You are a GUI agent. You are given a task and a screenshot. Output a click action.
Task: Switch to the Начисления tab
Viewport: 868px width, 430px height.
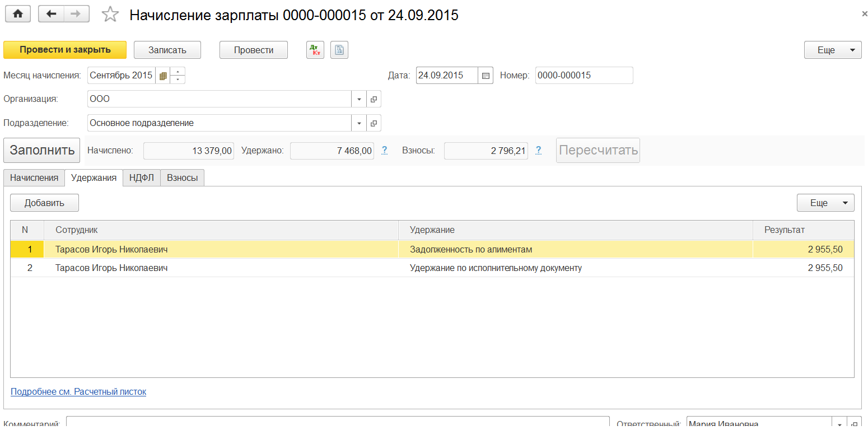tap(34, 177)
